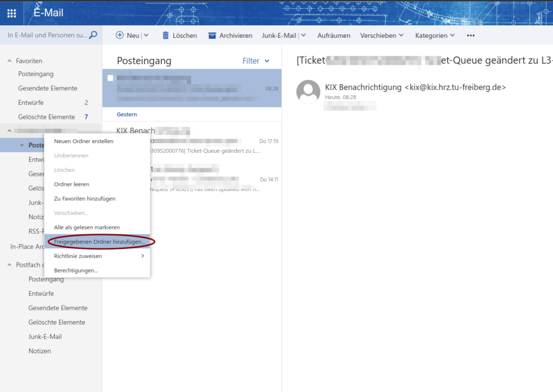This screenshot has width=553, height=392.
Task: Click Aufräumen in the command bar
Action: (x=334, y=35)
